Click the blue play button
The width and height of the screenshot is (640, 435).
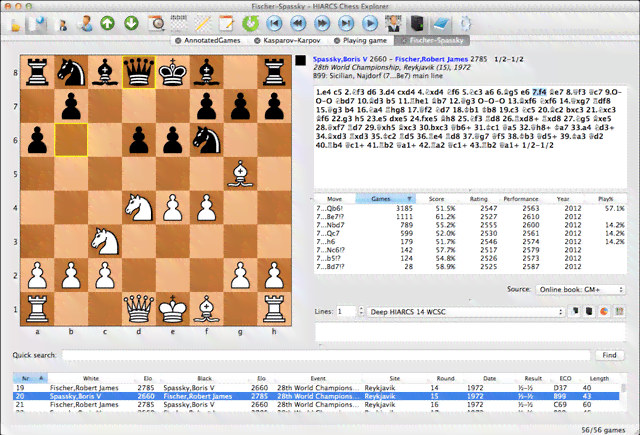click(370, 23)
